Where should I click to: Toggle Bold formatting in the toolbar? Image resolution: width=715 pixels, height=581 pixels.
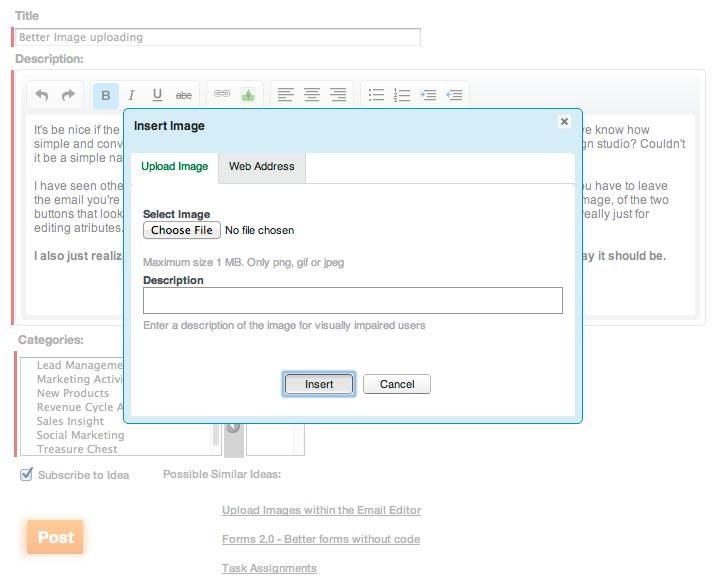(x=106, y=96)
